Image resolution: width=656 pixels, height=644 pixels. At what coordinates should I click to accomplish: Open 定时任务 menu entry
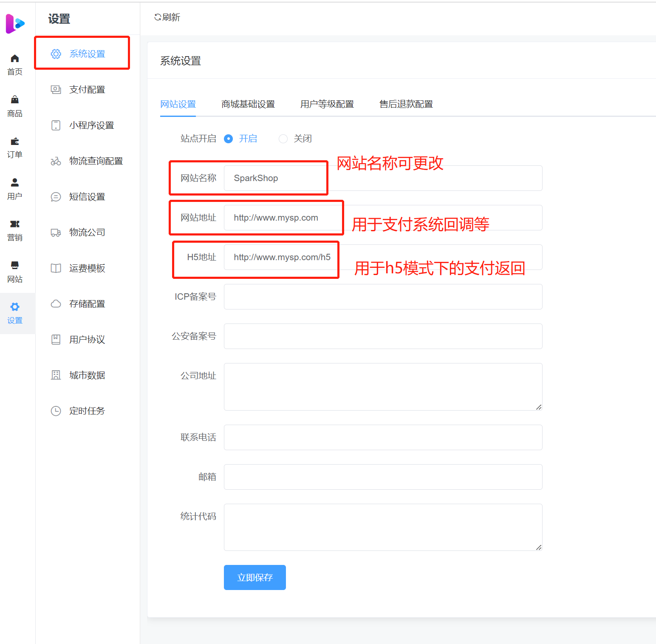[x=88, y=411]
